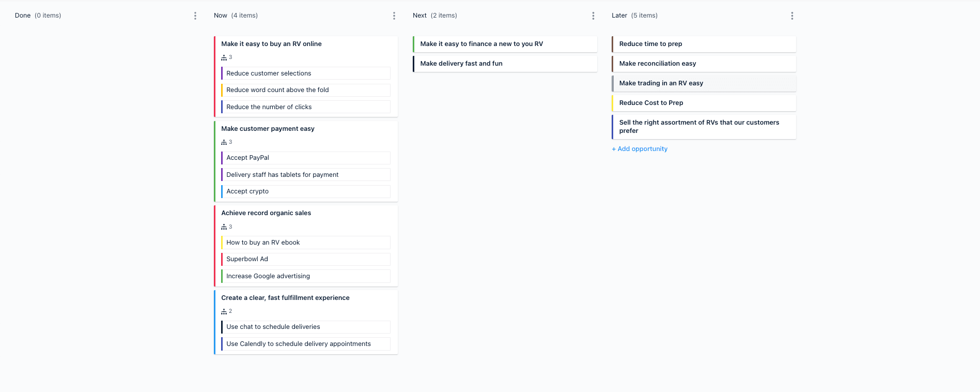
Task: Open the Reduce Cost to Prep card
Action: click(704, 103)
